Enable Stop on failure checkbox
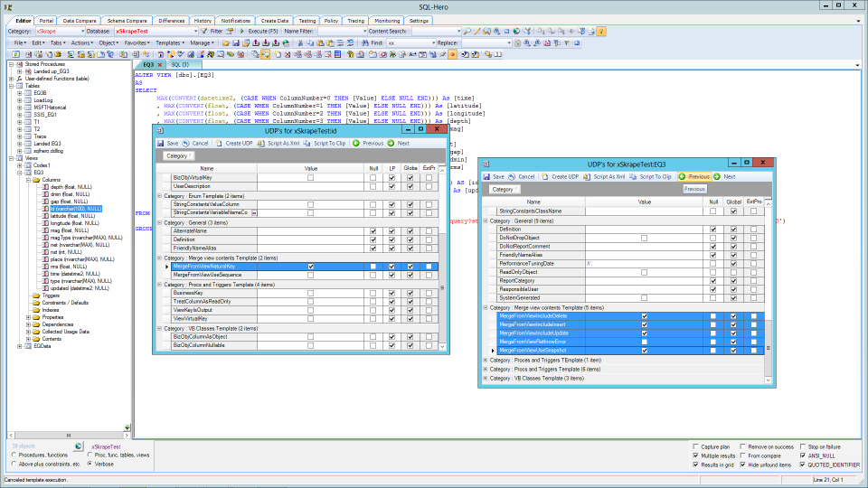 803,446
